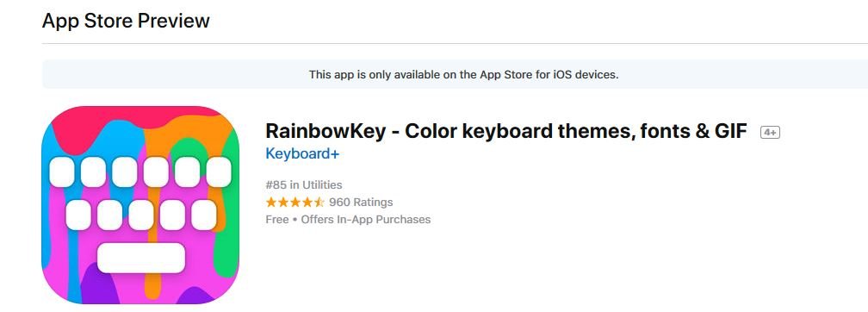
Task: Click the white spacebar in the app icon
Action: [141, 258]
